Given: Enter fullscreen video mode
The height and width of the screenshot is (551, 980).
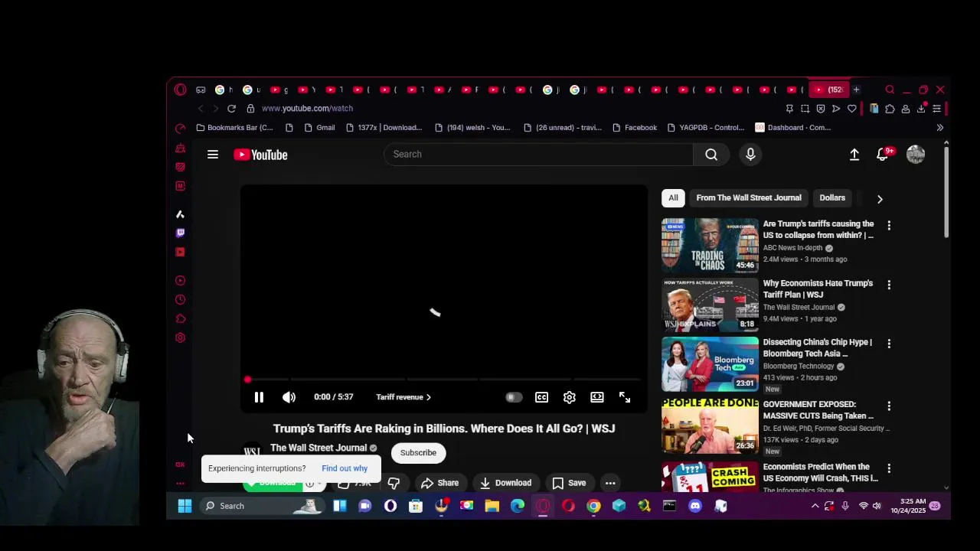Looking at the screenshot, I should click(x=625, y=397).
